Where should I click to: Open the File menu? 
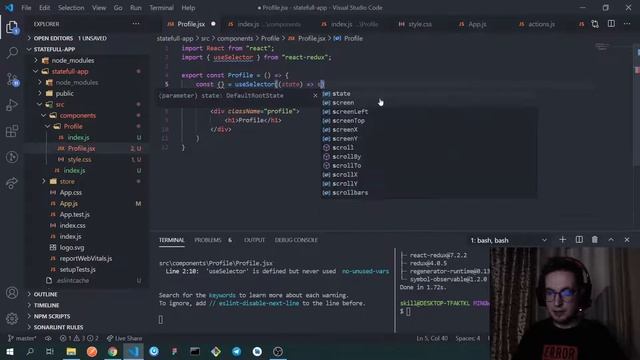(x=26, y=8)
